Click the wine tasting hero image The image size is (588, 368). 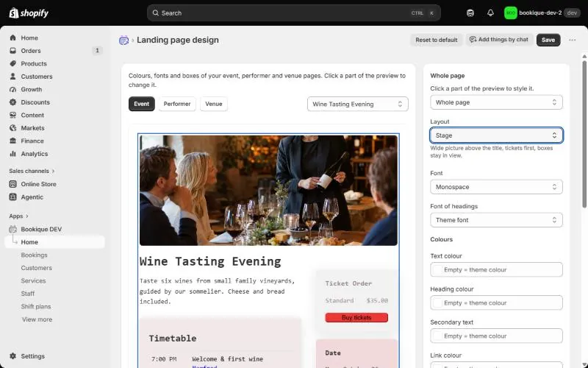click(268, 191)
